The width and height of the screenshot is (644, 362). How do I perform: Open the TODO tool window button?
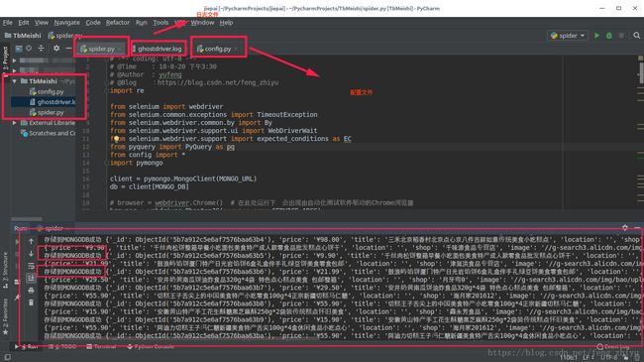coord(62,347)
